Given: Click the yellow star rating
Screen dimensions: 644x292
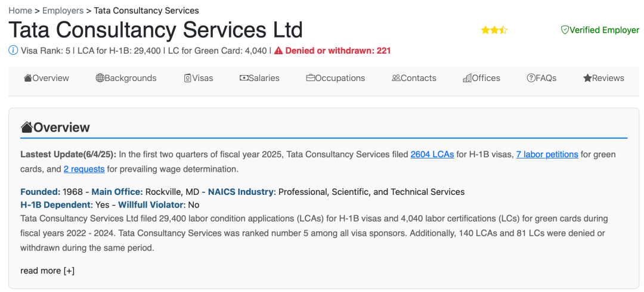Looking at the screenshot, I should click(494, 30).
